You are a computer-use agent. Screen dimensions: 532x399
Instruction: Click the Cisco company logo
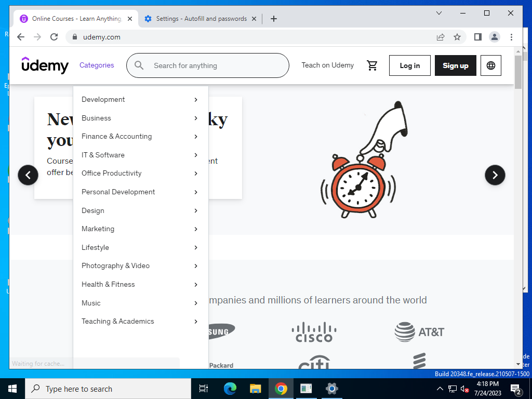314,332
